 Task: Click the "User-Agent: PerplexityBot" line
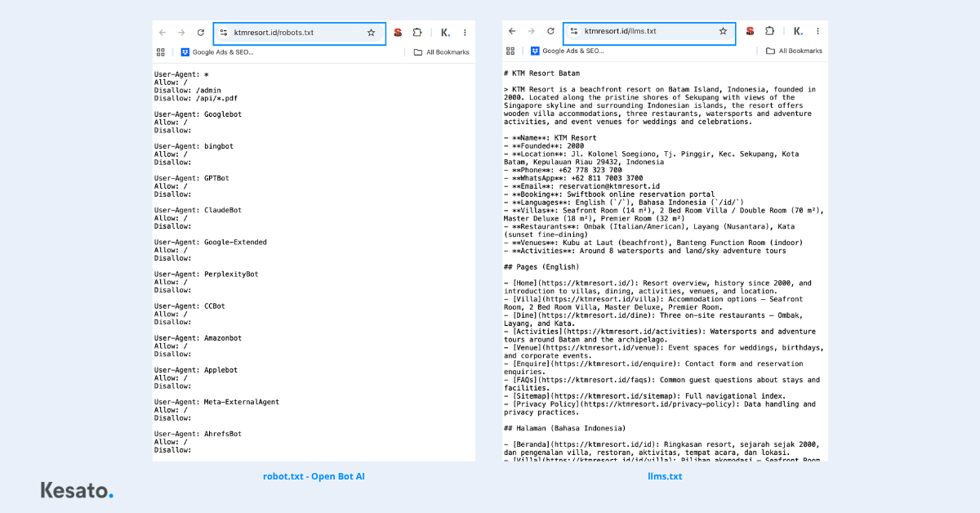click(x=207, y=274)
